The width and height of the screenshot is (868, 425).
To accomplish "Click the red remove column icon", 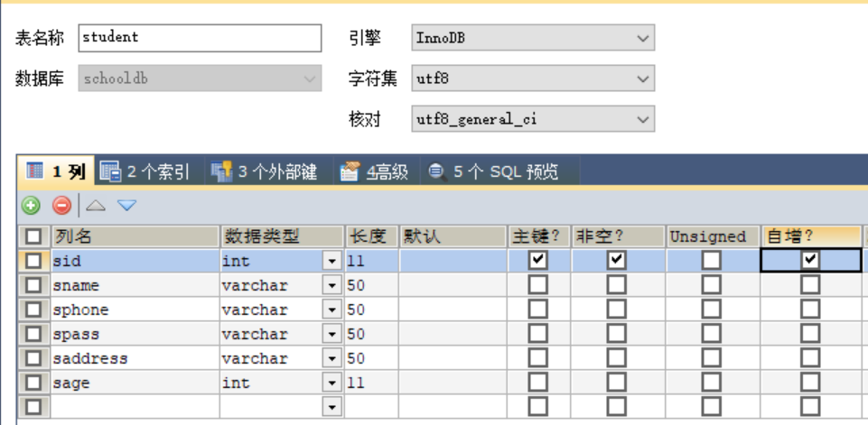I will (x=61, y=206).
